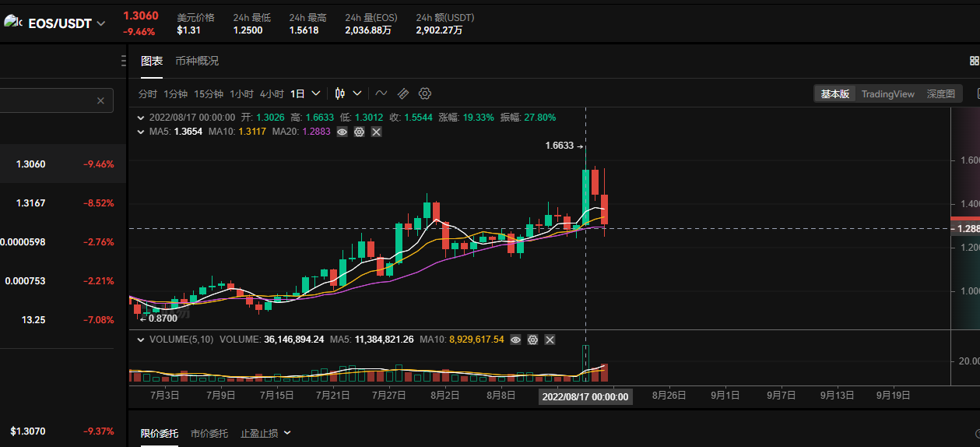
Task: Switch to the 图表 tab
Action: click(152, 61)
